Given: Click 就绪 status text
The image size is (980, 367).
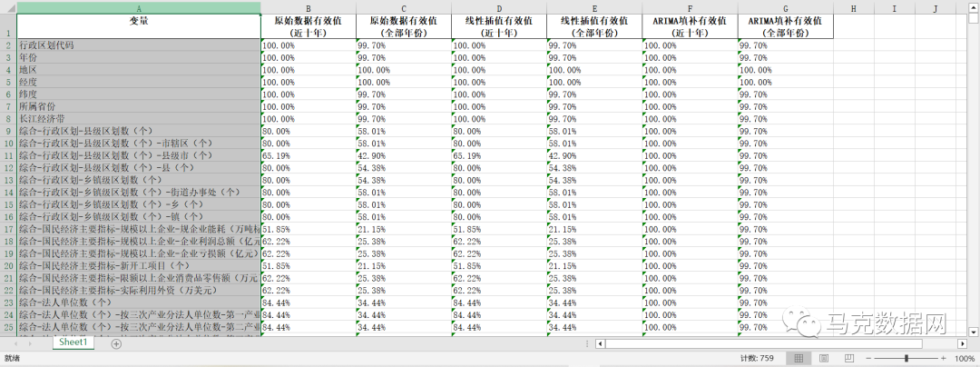Looking at the screenshot, I should click(x=12, y=358).
